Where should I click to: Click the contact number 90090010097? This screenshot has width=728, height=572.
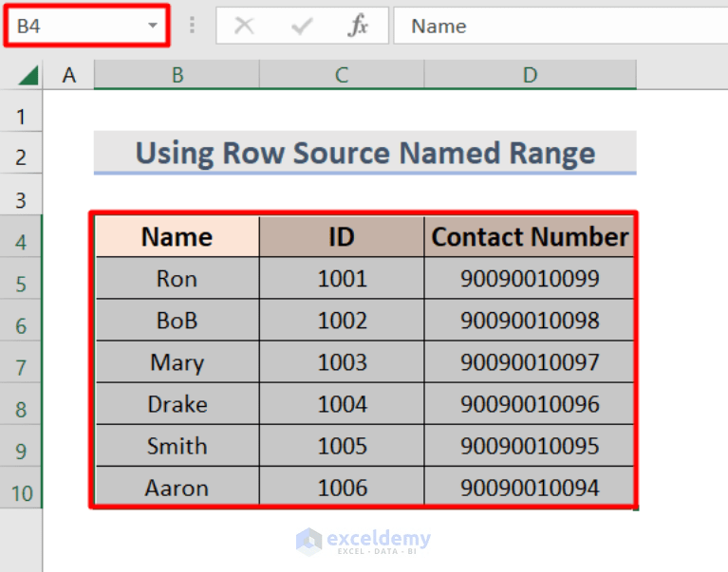(x=530, y=361)
